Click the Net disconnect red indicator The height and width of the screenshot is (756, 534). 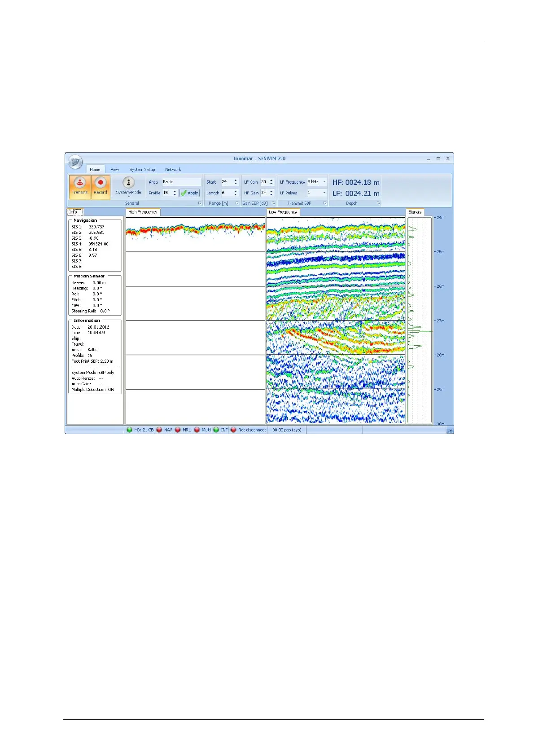(x=233, y=430)
